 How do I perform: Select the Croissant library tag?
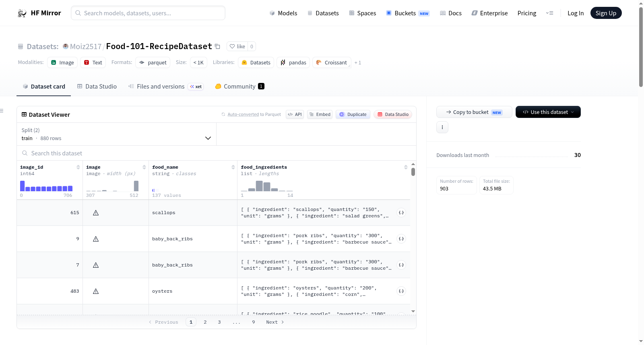tap(332, 62)
